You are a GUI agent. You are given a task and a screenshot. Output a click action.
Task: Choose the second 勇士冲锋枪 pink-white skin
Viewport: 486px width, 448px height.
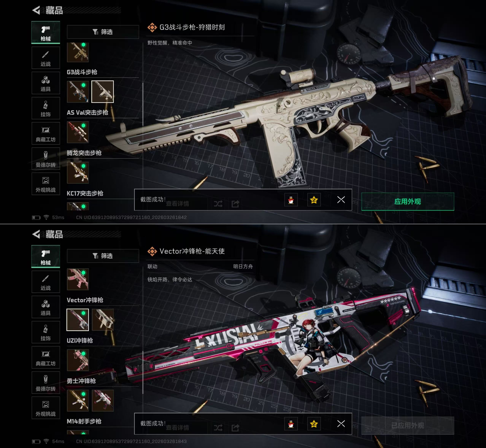103,401
